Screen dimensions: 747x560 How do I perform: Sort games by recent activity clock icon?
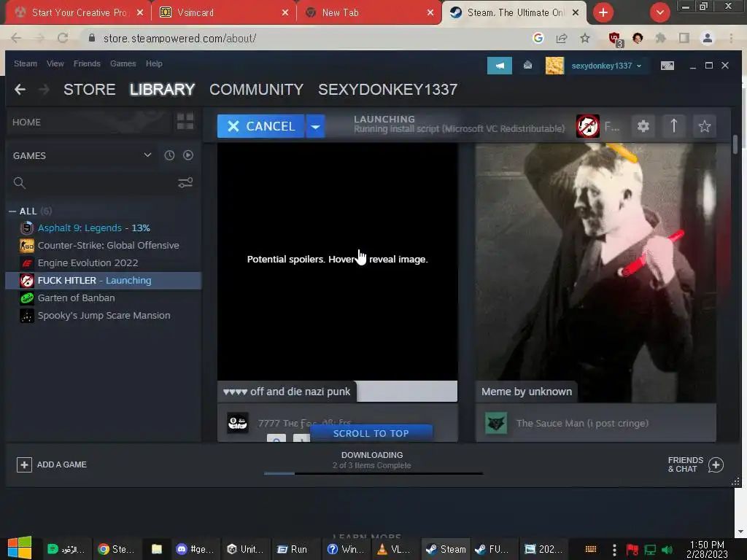click(x=169, y=155)
